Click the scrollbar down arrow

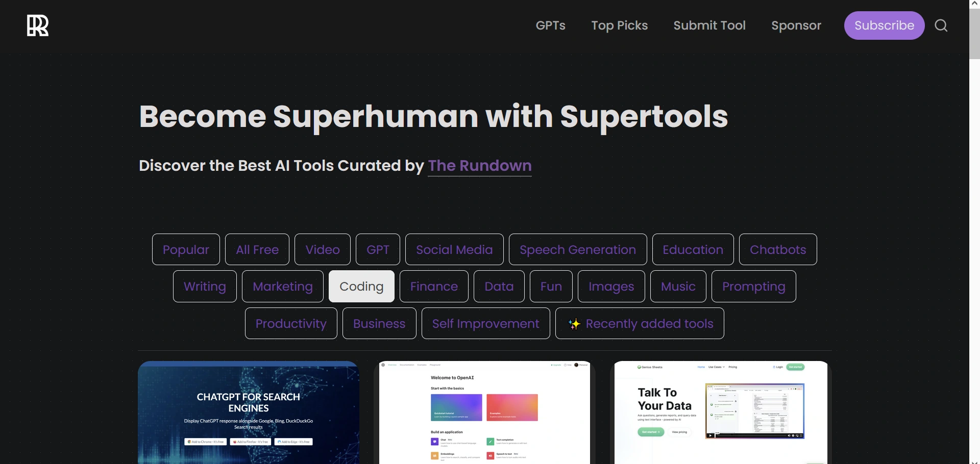pyautogui.click(x=974, y=462)
